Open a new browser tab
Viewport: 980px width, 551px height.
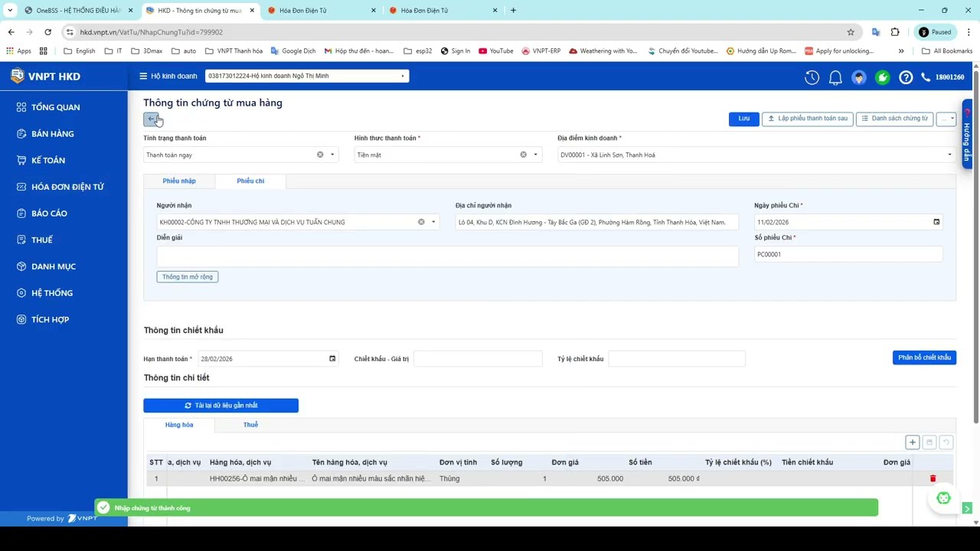513,11
